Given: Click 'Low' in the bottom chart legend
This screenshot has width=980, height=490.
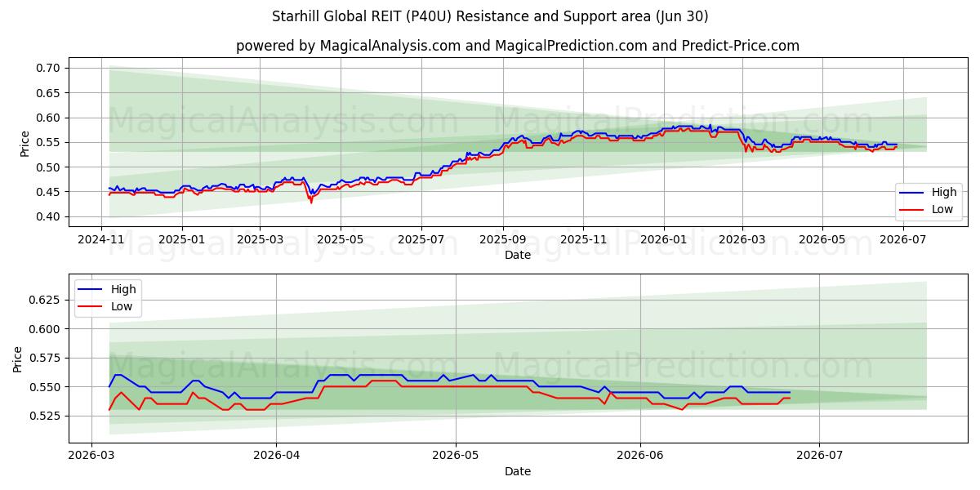Looking at the screenshot, I should (x=122, y=305).
